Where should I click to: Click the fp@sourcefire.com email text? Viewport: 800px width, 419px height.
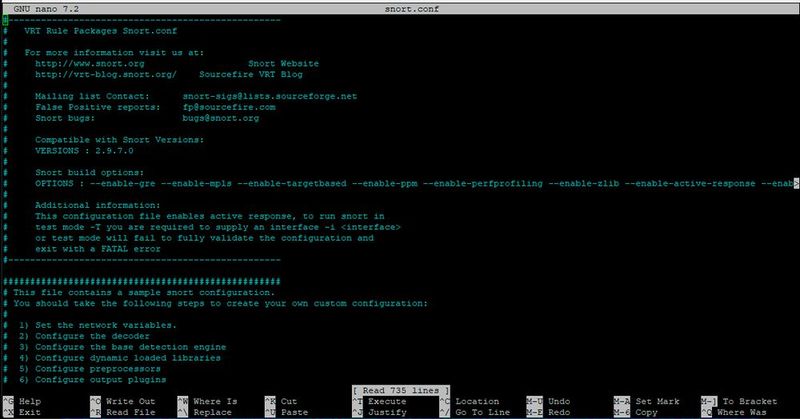click(229, 107)
